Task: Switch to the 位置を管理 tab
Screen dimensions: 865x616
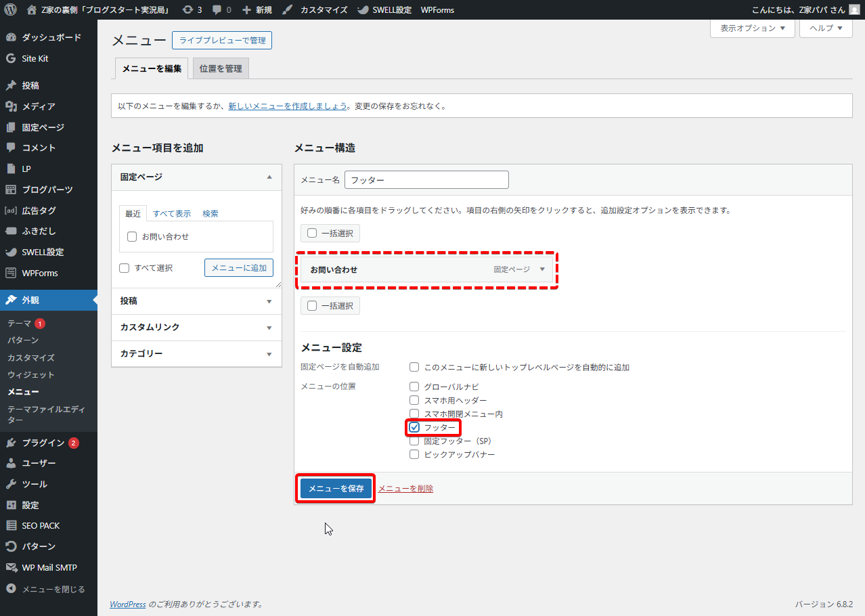Action: [220, 69]
